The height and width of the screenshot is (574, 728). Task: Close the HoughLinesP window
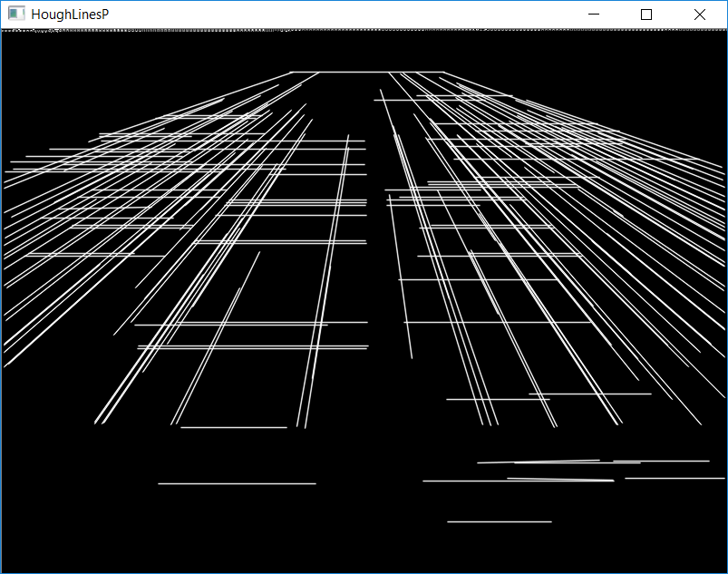[699, 15]
